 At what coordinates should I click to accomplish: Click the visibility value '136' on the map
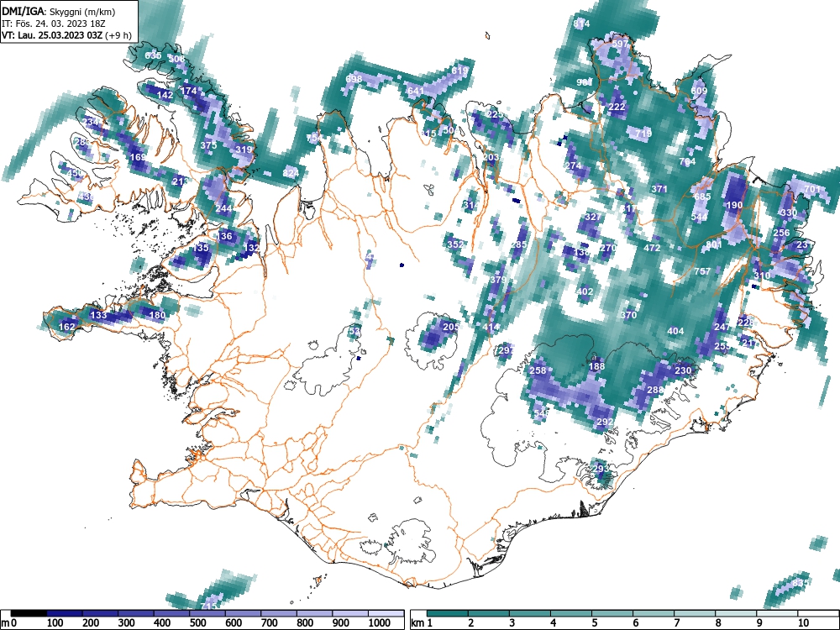(224, 236)
